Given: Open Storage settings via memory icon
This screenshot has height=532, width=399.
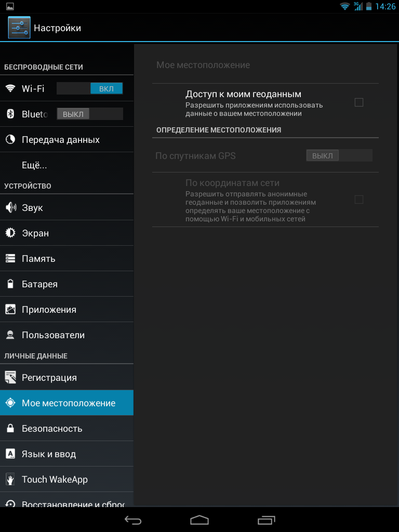Looking at the screenshot, I should [x=10, y=259].
